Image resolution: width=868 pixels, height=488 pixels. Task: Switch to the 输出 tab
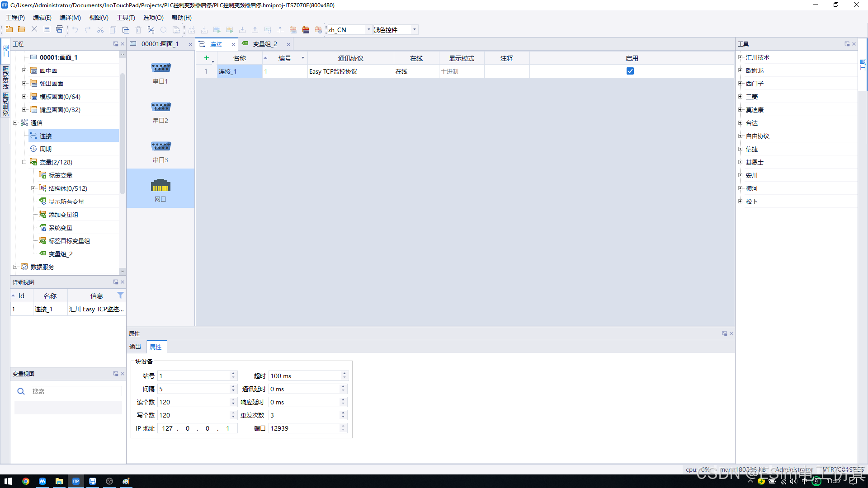[135, 347]
